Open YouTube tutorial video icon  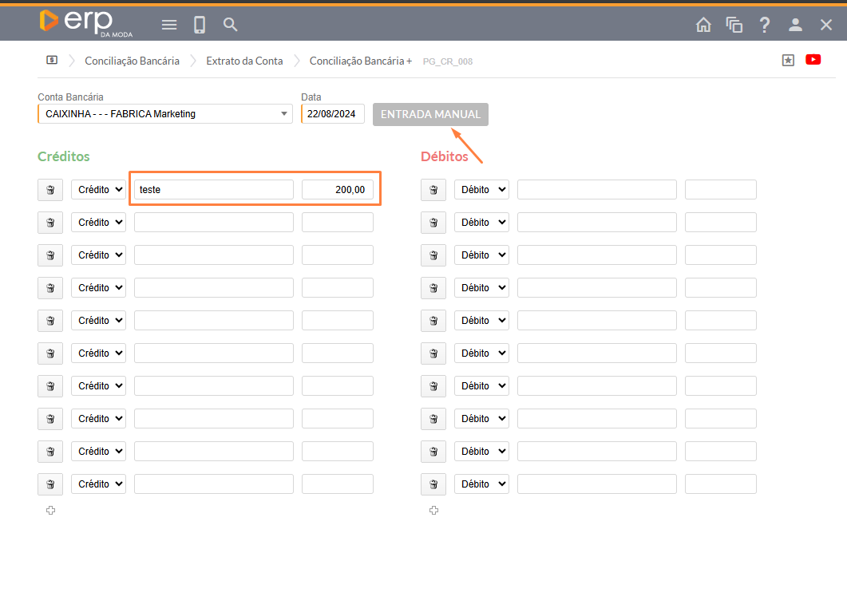click(813, 60)
